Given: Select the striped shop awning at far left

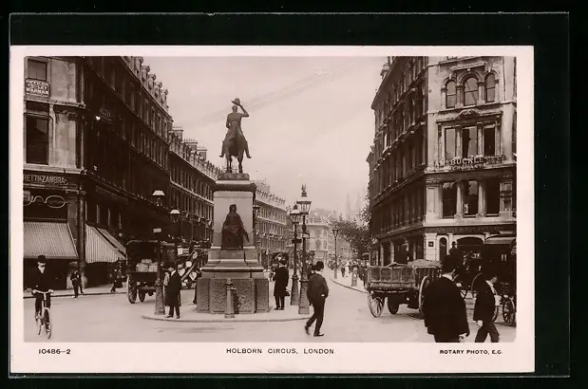Looking at the screenshot, I should click(47, 240).
